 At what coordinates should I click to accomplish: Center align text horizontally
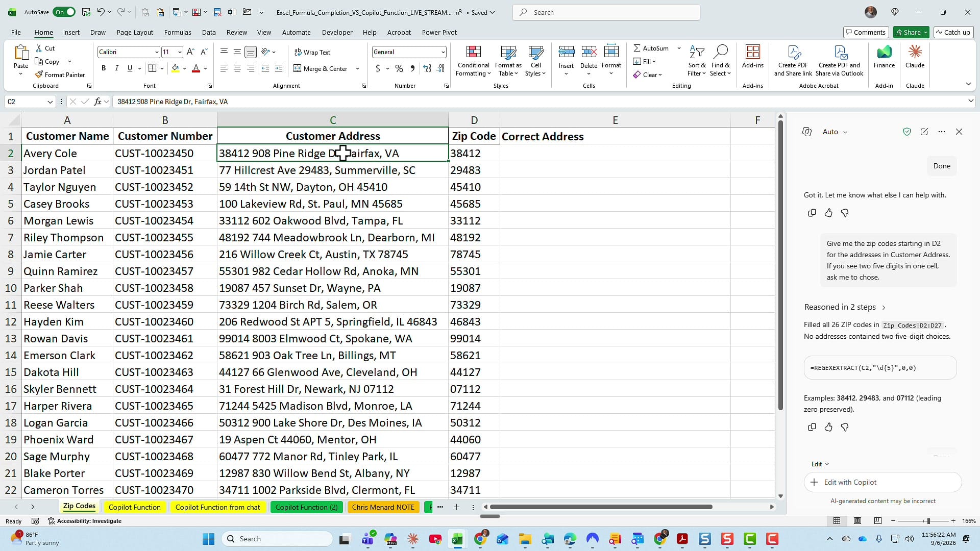coord(237,68)
